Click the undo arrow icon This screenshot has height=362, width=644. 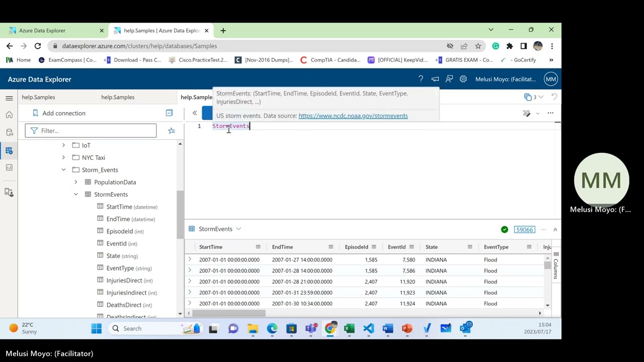point(554,97)
